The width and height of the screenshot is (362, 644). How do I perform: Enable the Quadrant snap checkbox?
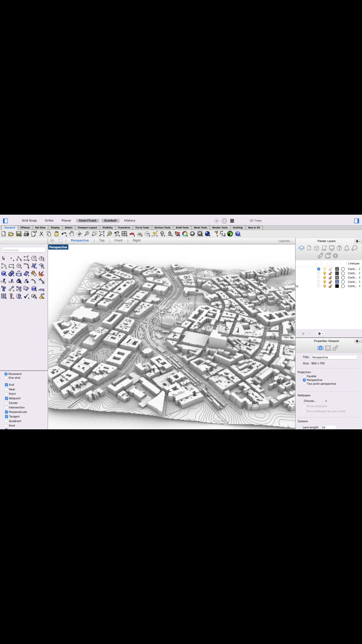pyautogui.click(x=6, y=421)
